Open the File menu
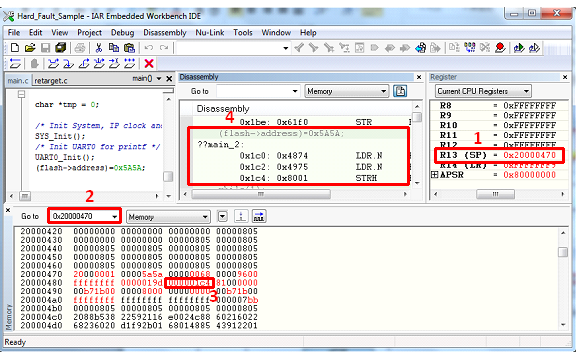The height and width of the screenshot is (360, 576). coord(14,33)
